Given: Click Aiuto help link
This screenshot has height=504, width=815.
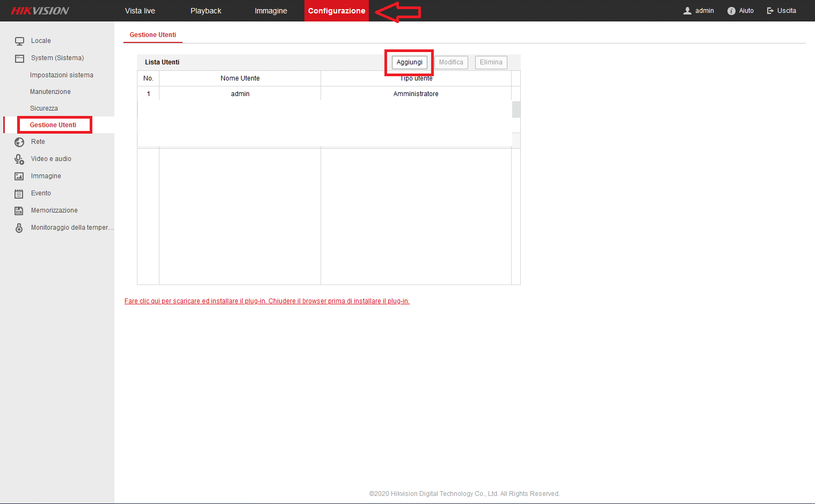Looking at the screenshot, I should click(x=746, y=11).
